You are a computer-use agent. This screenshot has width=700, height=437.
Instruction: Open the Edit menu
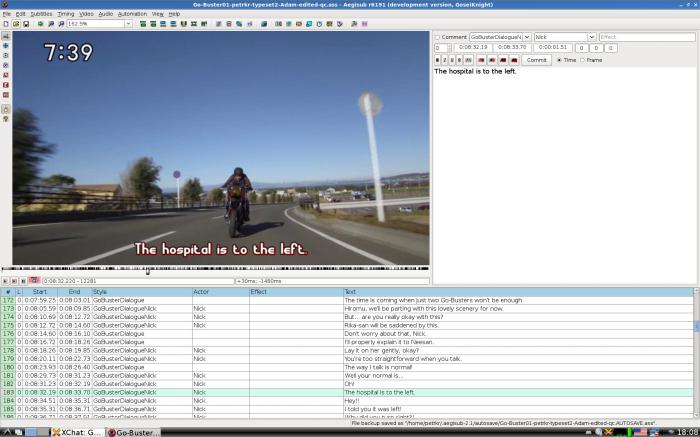(x=21, y=14)
